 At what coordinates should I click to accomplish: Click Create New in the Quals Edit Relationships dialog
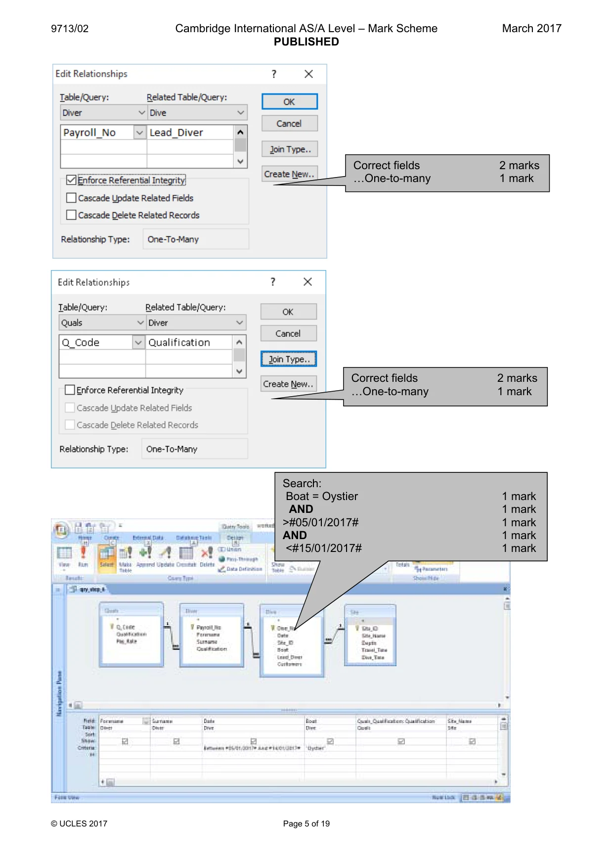288,384
